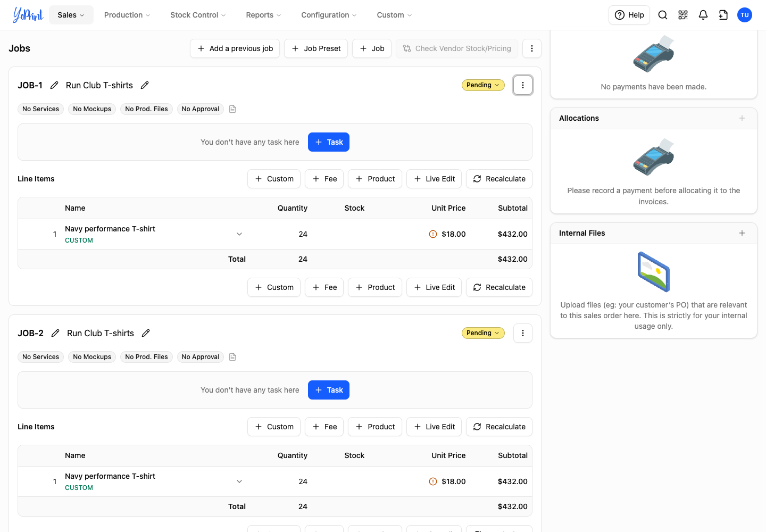Click JOB-1 No Services tag
This screenshot has width=766, height=532.
pos(41,109)
